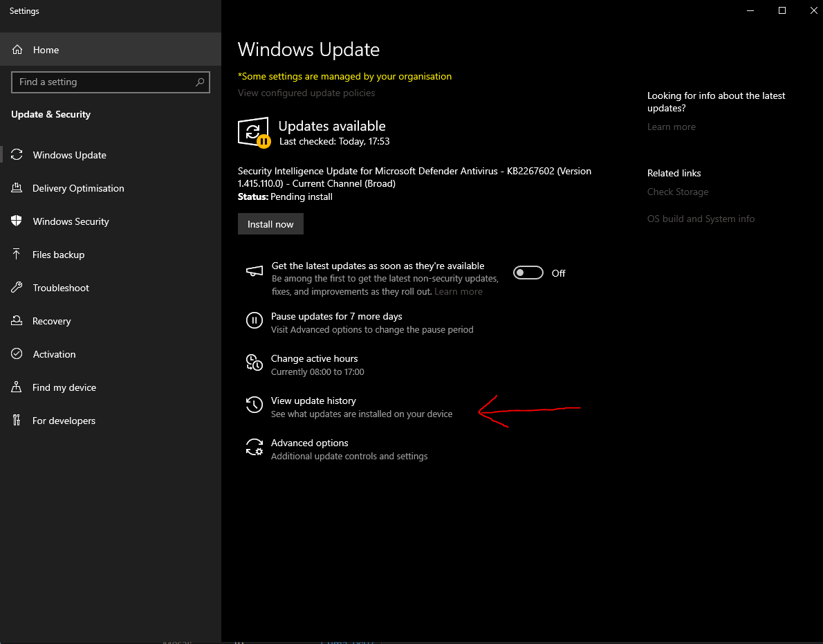Maximize the Settings window

(x=782, y=10)
